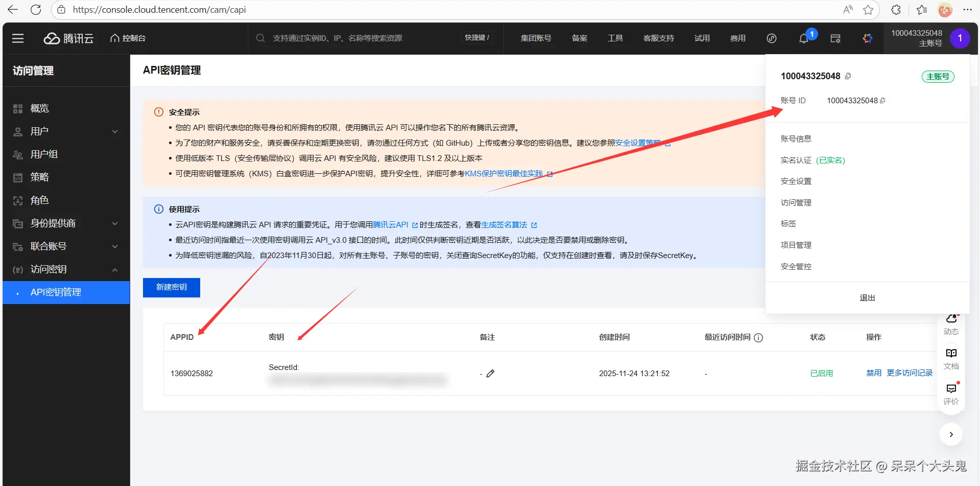This screenshot has width=980, height=486.
Task: Open 更多访问记录 for the key
Action: [910, 373]
